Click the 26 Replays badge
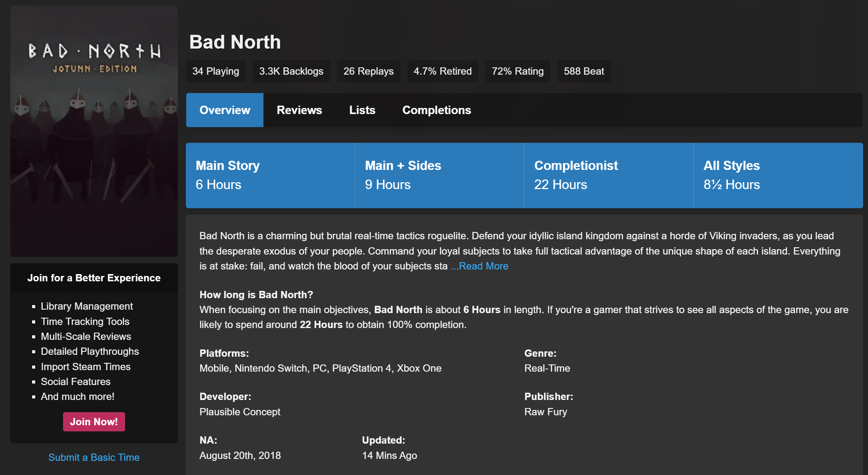Image resolution: width=868 pixels, height=475 pixels. [368, 71]
